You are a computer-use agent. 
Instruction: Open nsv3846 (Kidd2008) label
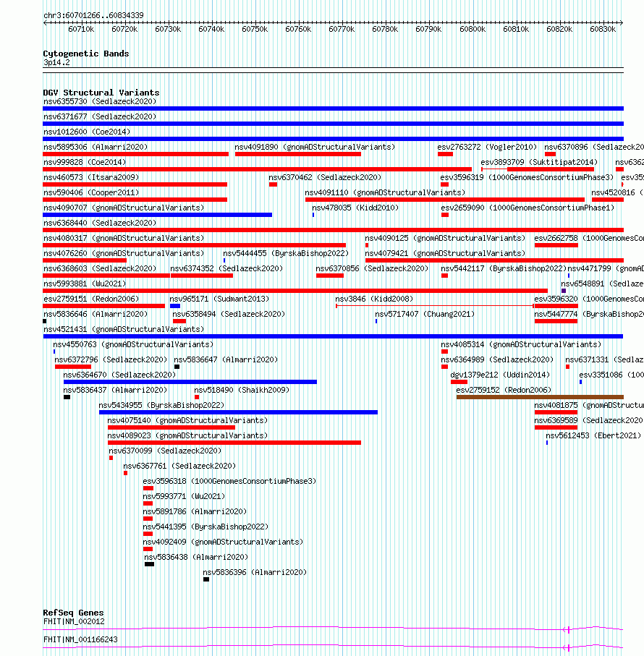[374, 299]
